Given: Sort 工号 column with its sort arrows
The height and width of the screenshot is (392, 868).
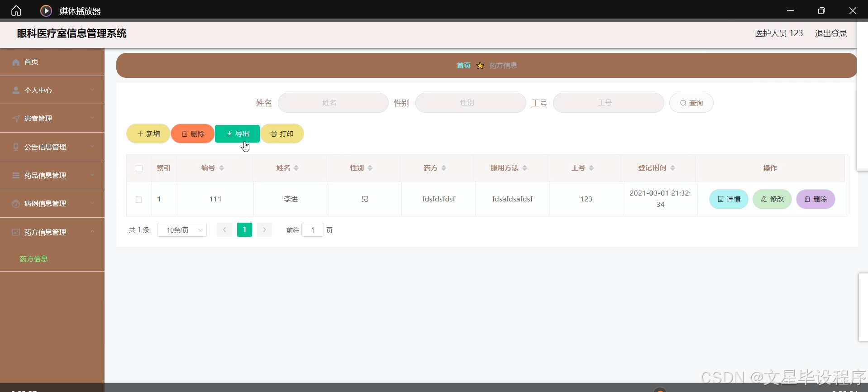Looking at the screenshot, I should pyautogui.click(x=591, y=168).
